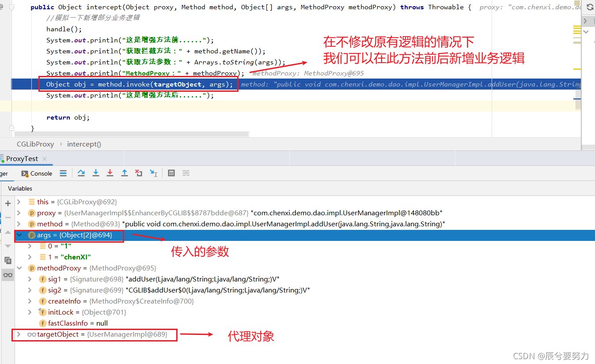Fold the intercept method in editor gutter
The height and width of the screenshot is (364, 595).
coord(11,7)
